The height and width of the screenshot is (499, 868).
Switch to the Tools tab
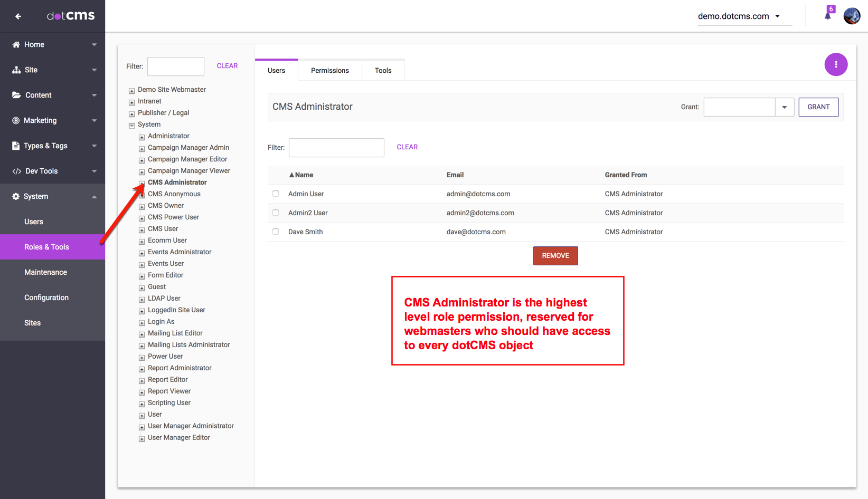tap(383, 71)
